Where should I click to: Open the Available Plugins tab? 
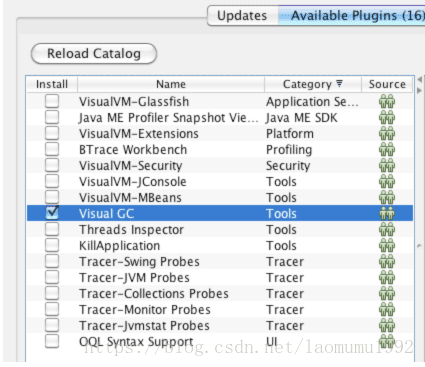(x=352, y=16)
